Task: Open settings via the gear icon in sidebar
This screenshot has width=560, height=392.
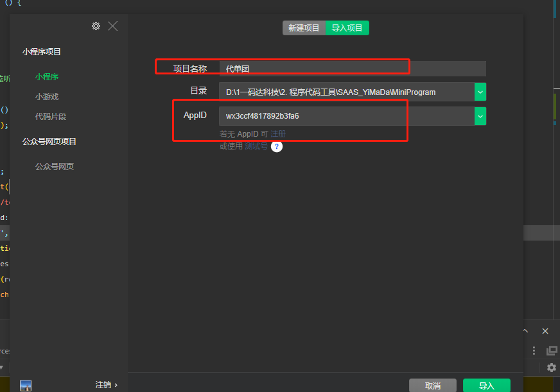Action: (x=96, y=26)
